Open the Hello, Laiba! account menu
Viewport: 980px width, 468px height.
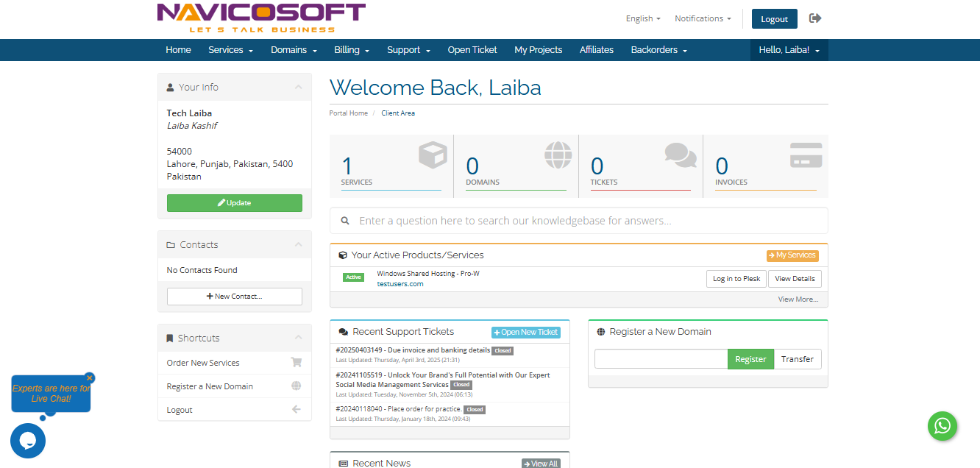pos(789,50)
